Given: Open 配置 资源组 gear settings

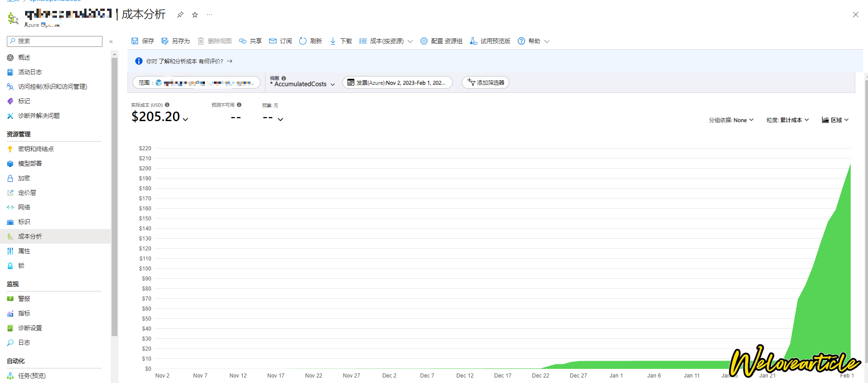Looking at the screenshot, I should [424, 41].
